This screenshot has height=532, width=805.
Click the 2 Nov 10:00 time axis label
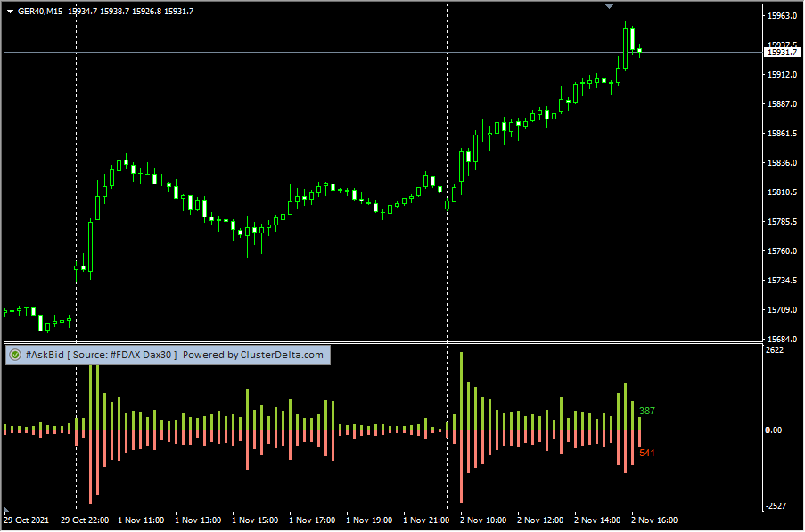[x=482, y=520]
